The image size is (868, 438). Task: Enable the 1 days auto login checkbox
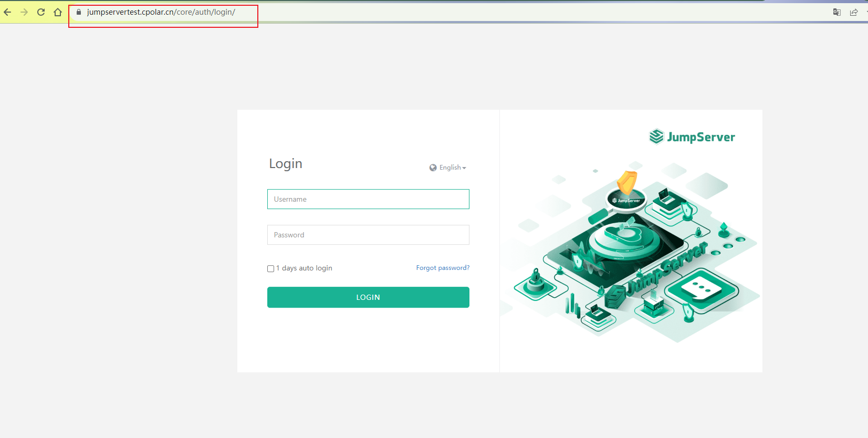(x=271, y=268)
